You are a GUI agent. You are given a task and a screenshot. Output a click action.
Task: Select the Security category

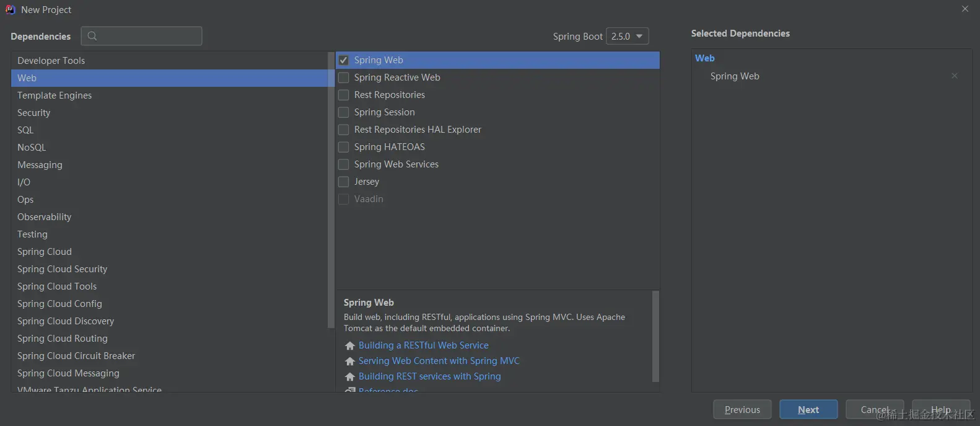click(34, 113)
